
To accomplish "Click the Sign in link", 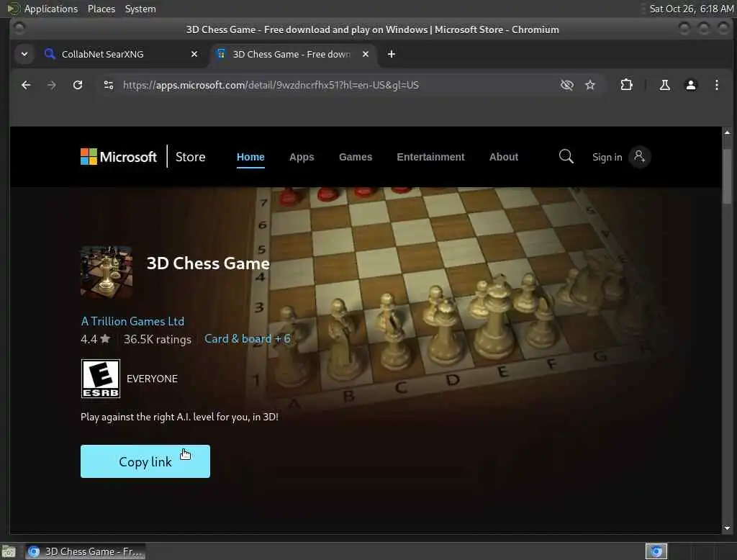I will 607,157.
